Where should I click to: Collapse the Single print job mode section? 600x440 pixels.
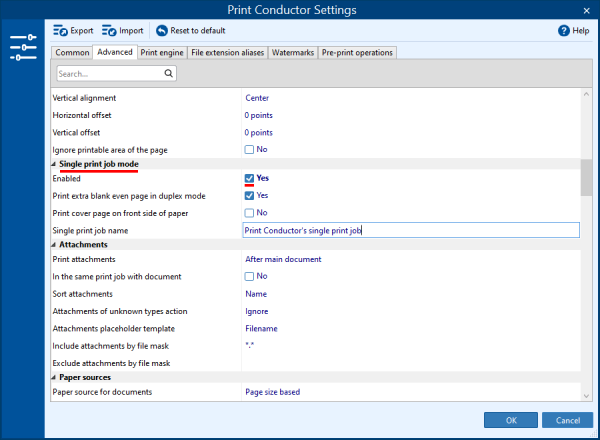coord(54,163)
